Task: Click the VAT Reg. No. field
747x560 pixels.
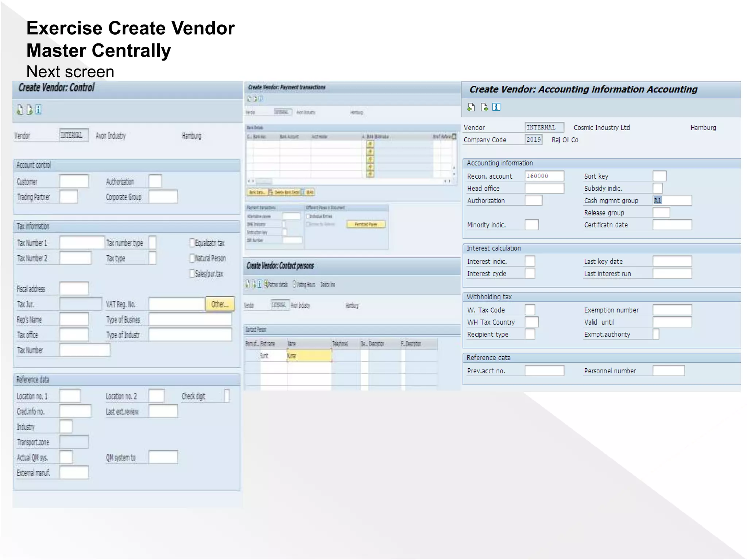Action: coord(177,304)
